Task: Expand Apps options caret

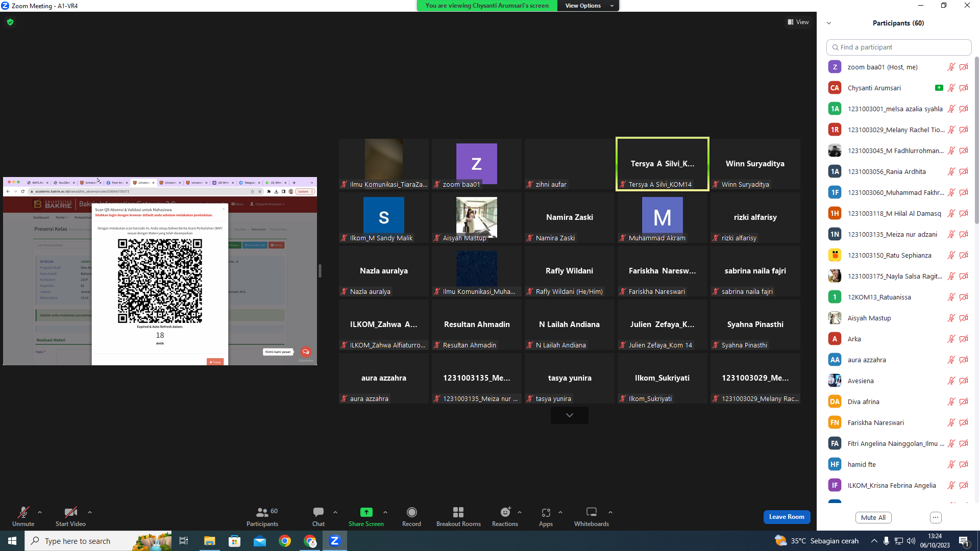Action: (560, 512)
